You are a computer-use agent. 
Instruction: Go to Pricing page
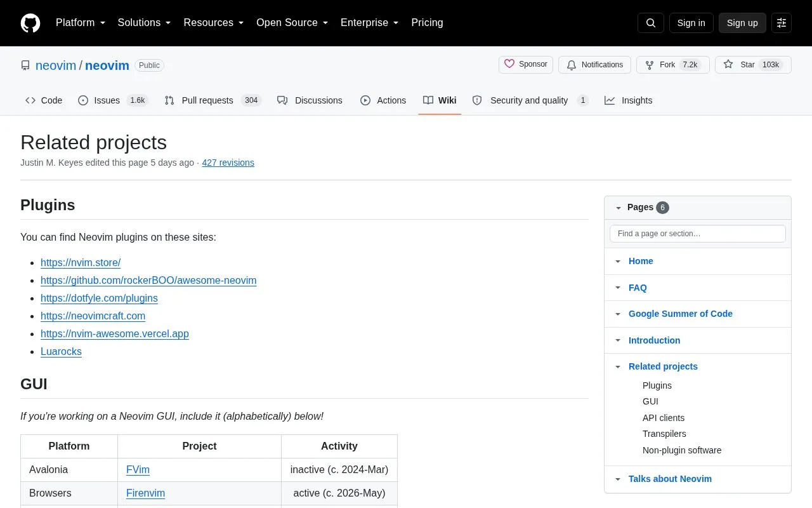pos(427,23)
